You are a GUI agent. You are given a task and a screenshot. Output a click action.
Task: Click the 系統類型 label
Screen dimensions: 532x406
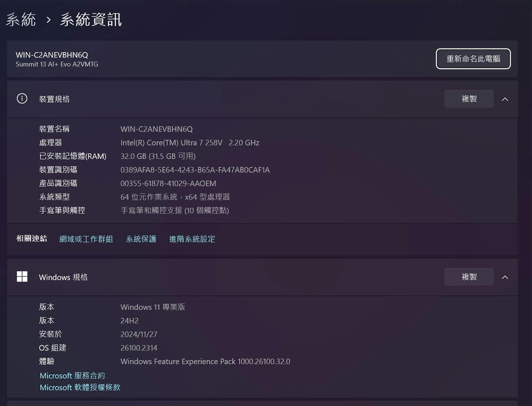click(54, 197)
